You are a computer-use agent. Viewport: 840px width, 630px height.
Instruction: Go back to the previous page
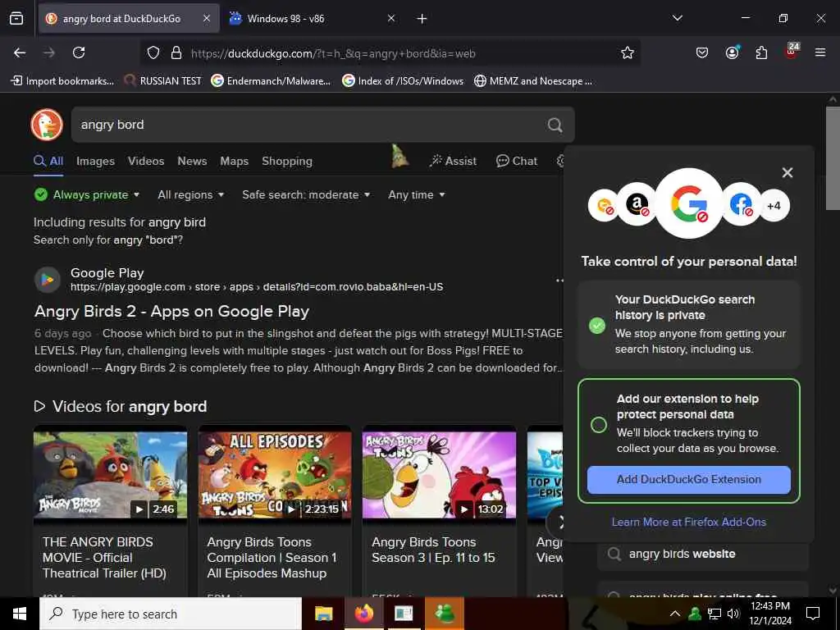point(20,52)
